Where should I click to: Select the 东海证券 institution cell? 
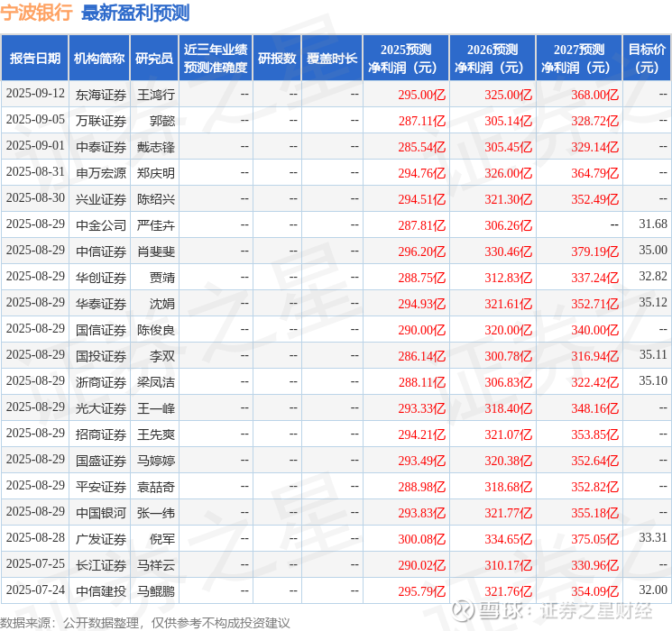[x=101, y=95]
